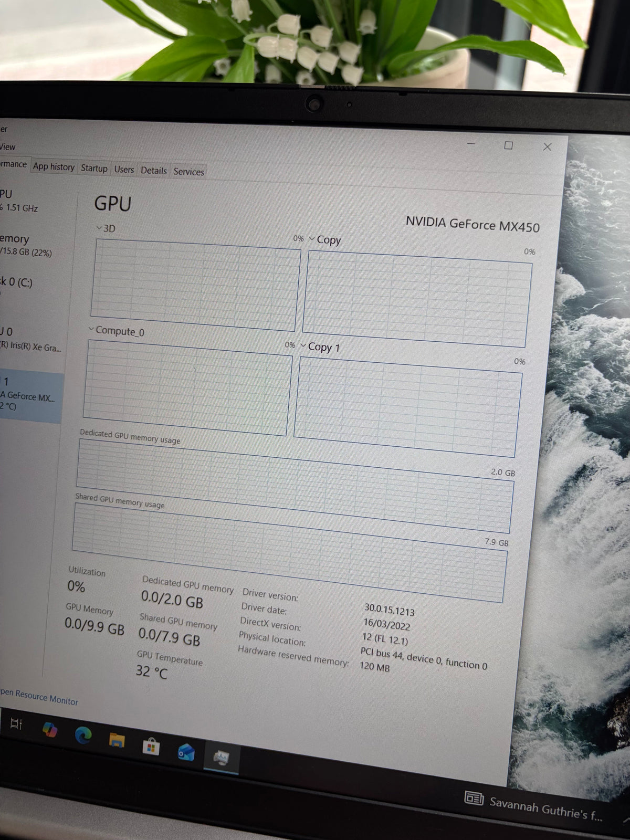The width and height of the screenshot is (630, 840).
Task: Open Task View from the taskbar
Action: click(x=16, y=723)
